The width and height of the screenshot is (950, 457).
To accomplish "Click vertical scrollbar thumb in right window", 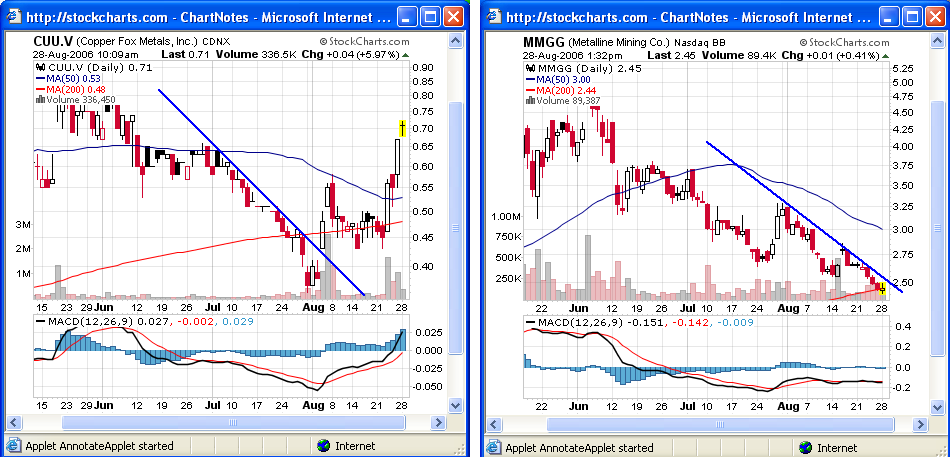I will pos(938,227).
